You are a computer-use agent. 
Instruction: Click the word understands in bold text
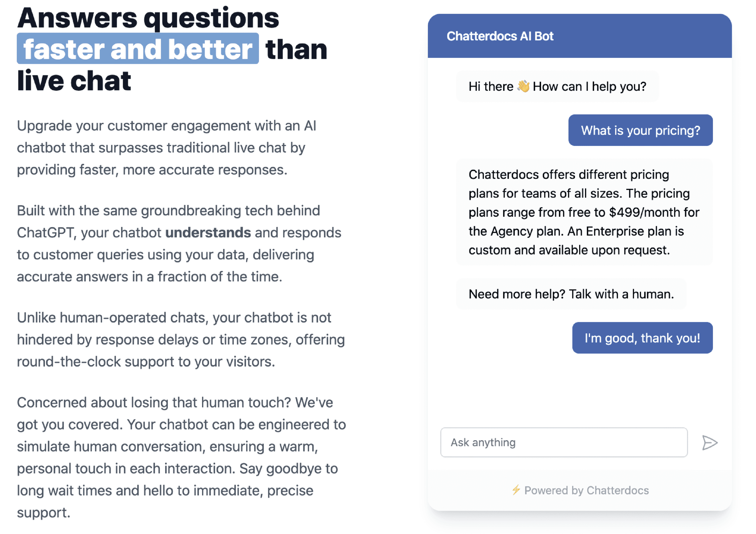click(x=207, y=233)
